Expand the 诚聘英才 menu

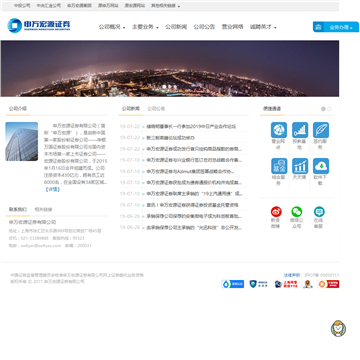pyautogui.click(x=263, y=27)
